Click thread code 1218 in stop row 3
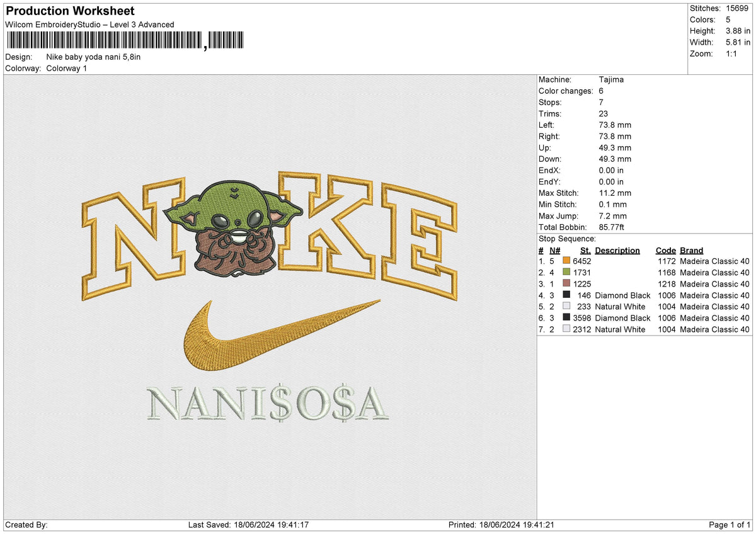This screenshot has width=756, height=534. click(x=667, y=283)
